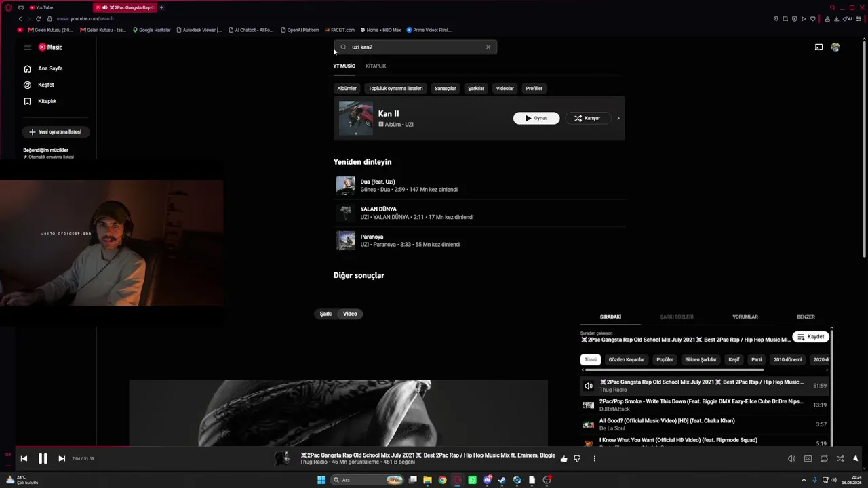Skip to the previous track
The height and width of the screenshot is (488, 868).
[24, 459]
